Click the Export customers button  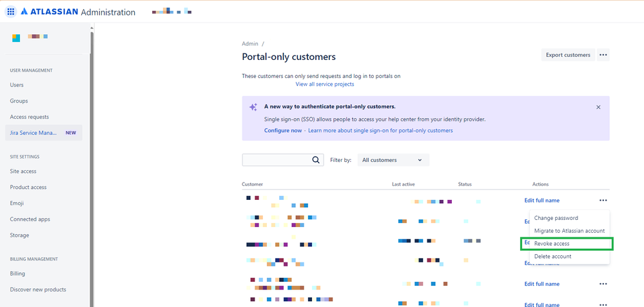click(568, 55)
